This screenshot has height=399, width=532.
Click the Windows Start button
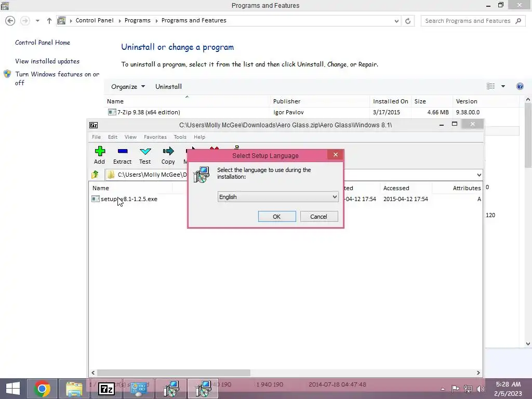(13, 389)
